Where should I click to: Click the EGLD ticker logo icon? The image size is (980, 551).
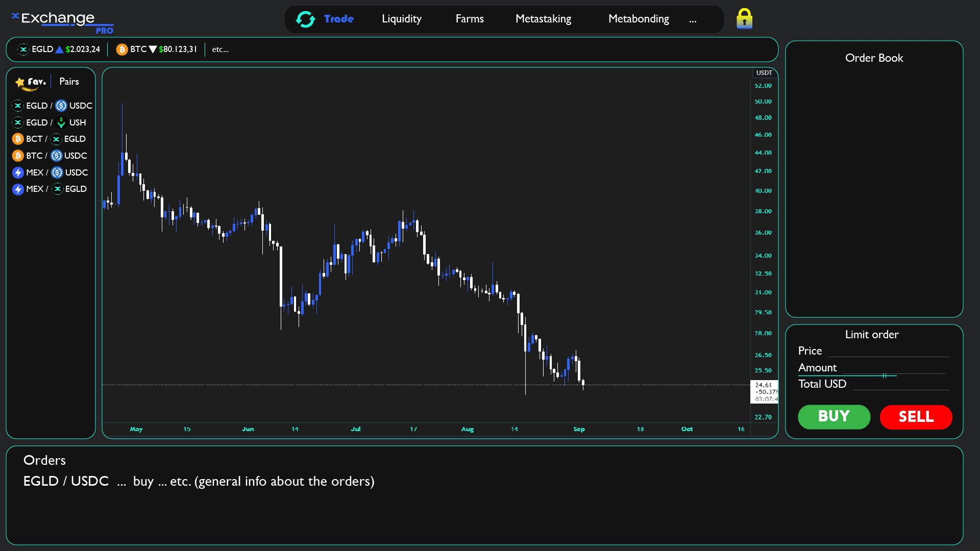(x=23, y=49)
